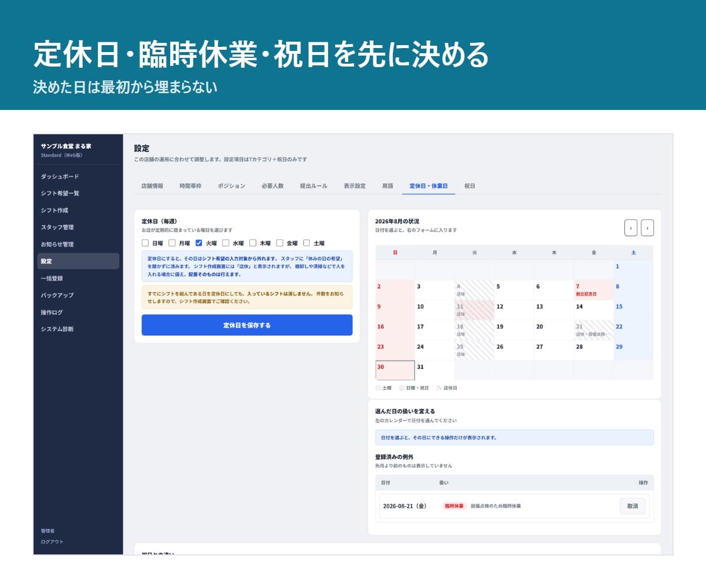706x588 pixels.
Task: Go to previous month in calendar
Action: pyautogui.click(x=631, y=228)
